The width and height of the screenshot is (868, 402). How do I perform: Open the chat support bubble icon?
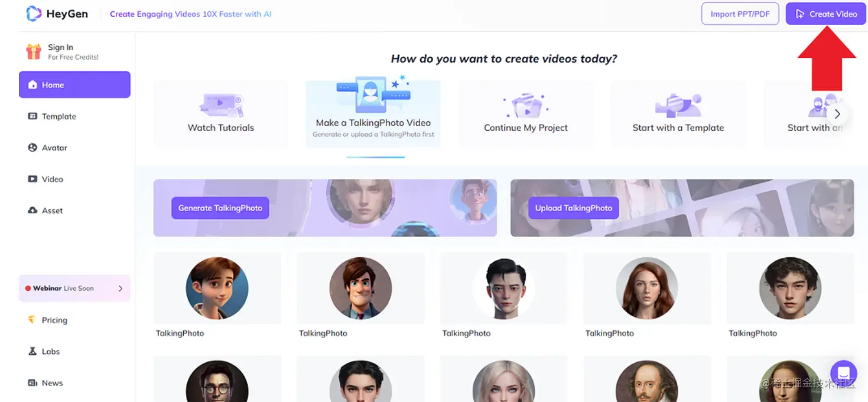(x=843, y=374)
